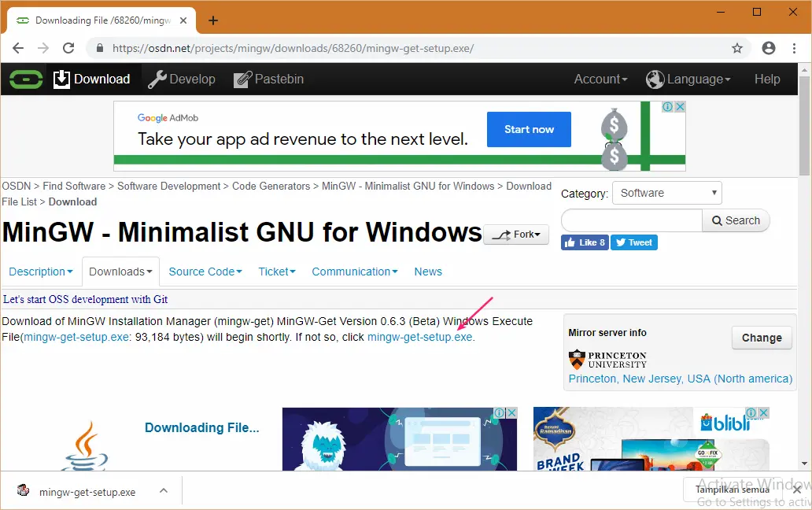Image resolution: width=812 pixels, height=510 pixels.
Task: Focus the site search input field
Action: [632, 220]
